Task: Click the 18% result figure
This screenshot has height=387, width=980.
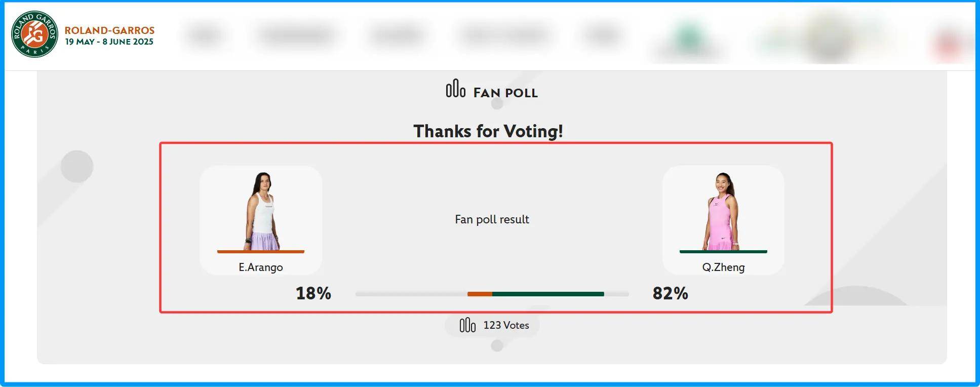Action: click(313, 293)
